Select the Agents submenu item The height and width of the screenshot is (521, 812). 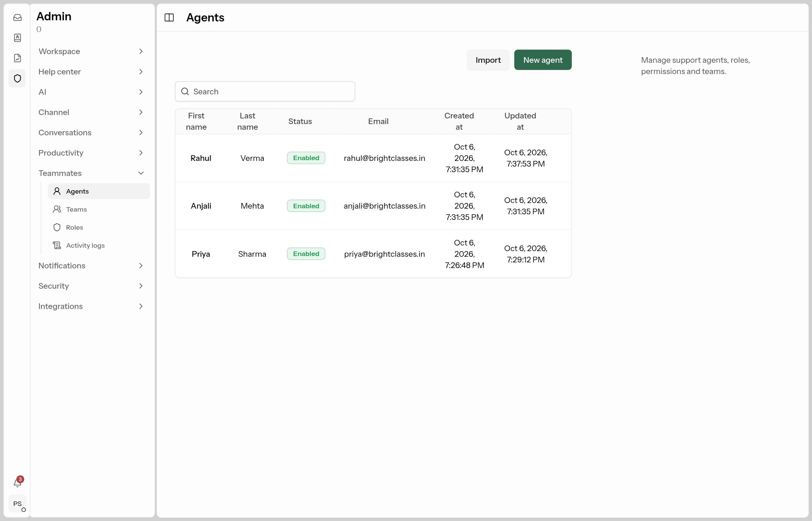(99, 191)
